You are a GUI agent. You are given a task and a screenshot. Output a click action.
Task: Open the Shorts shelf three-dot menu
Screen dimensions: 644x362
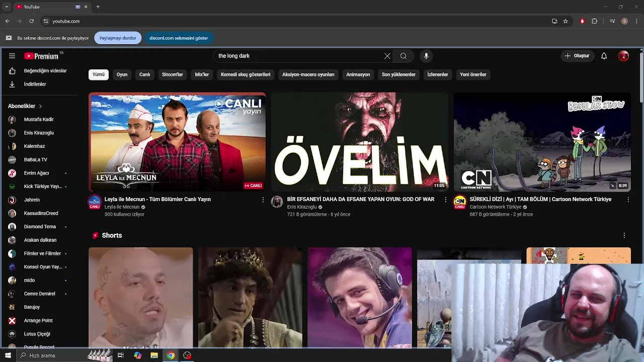click(x=624, y=235)
